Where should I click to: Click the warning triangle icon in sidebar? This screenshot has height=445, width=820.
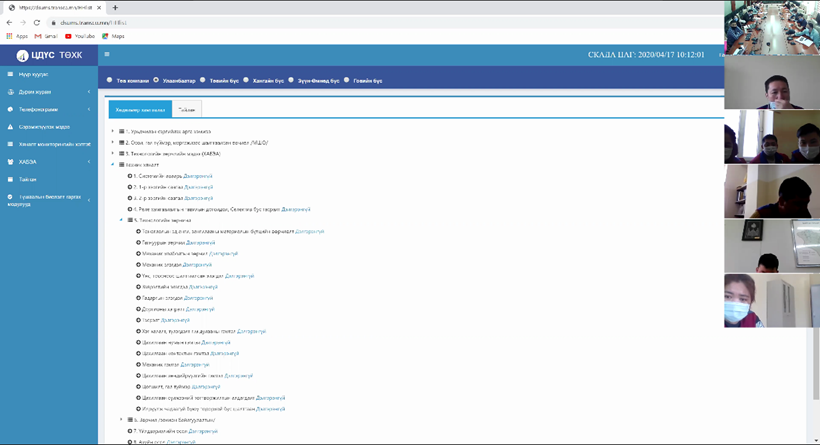click(11, 127)
